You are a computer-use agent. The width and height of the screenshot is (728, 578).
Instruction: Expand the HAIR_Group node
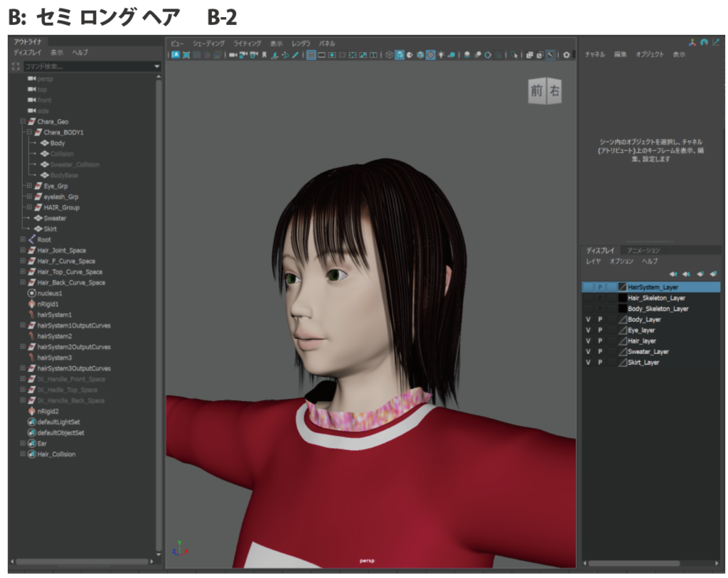pyautogui.click(x=29, y=208)
